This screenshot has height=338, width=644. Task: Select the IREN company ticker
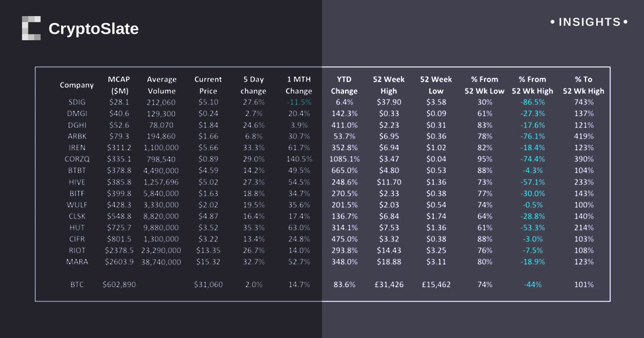(77, 148)
